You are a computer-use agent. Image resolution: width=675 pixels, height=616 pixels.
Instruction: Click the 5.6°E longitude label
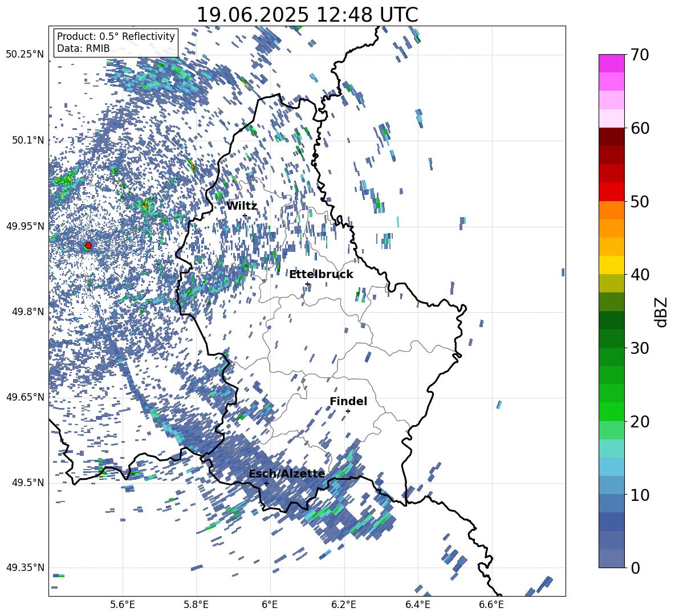[123, 605]
